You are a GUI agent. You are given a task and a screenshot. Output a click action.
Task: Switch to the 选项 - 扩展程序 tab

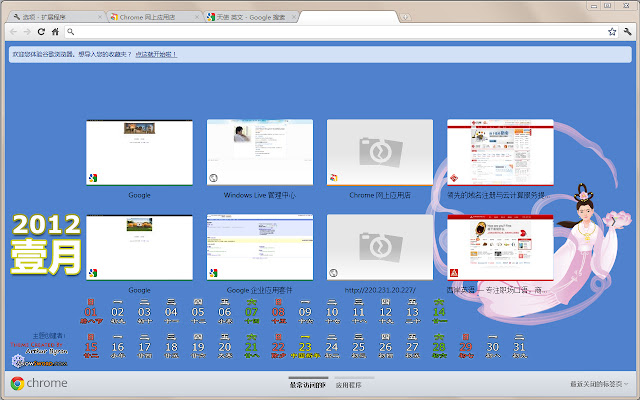tap(56, 17)
